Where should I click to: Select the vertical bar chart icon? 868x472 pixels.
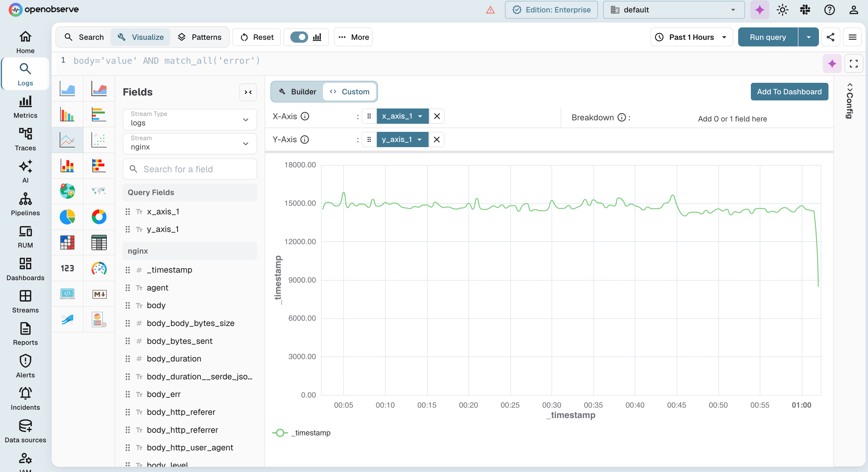pyautogui.click(x=67, y=115)
